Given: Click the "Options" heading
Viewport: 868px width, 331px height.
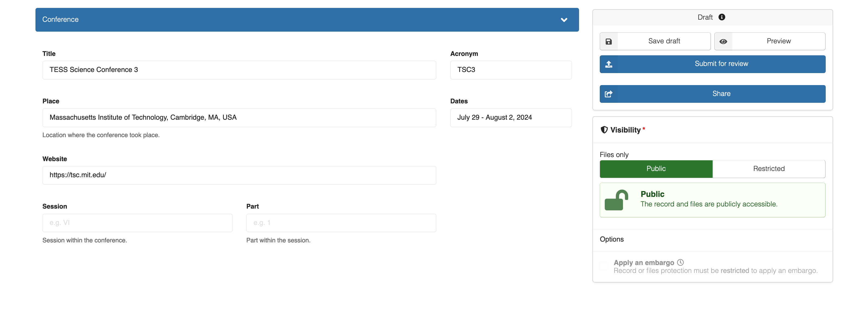Looking at the screenshot, I should pos(612,239).
